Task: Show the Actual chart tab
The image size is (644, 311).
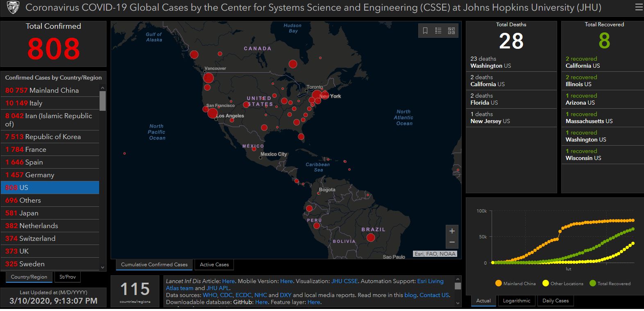Action: pyautogui.click(x=483, y=301)
